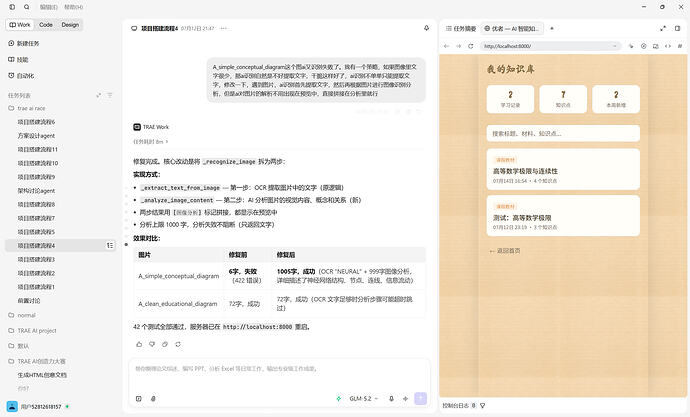
Task: Click the 搜索标题 search field in preview
Action: (563, 133)
